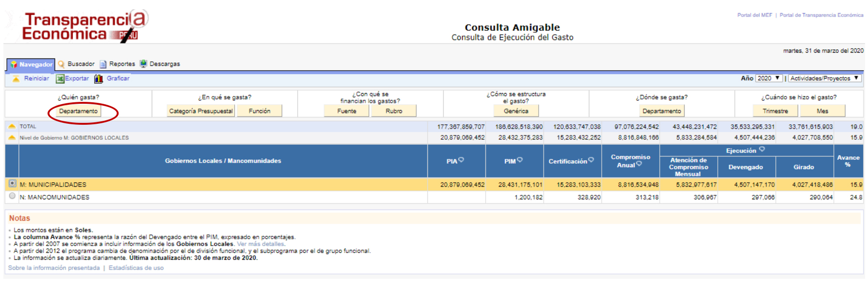Click the bar chart icon for Graficar
The image size is (868, 287).
click(x=99, y=78)
